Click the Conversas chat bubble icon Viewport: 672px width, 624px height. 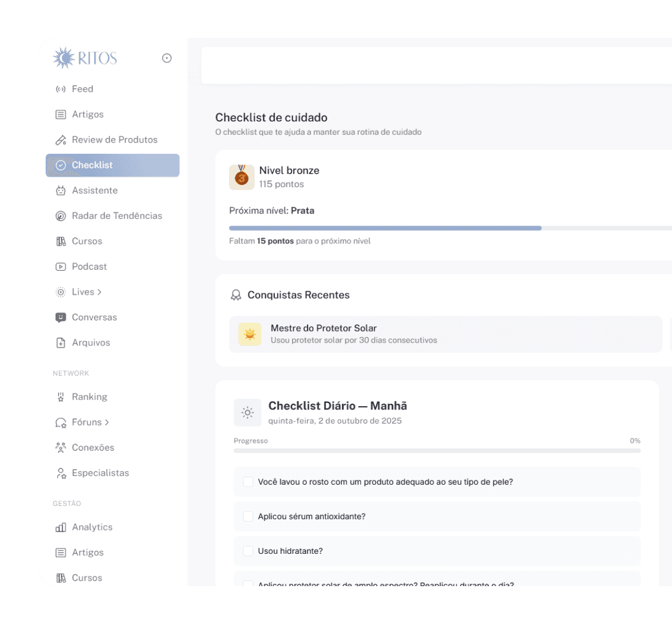[61, 318]
